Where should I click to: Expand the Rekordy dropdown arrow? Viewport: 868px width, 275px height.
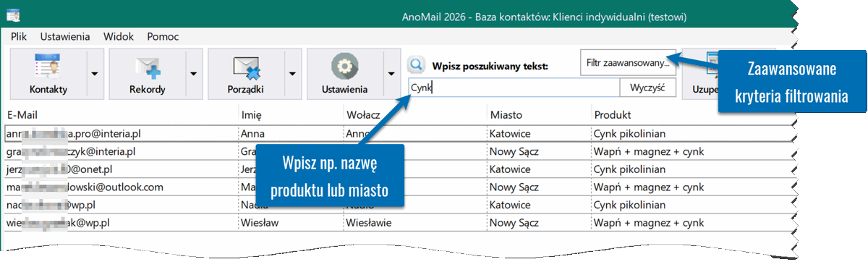pyautogui.click(x=194, y=74)
